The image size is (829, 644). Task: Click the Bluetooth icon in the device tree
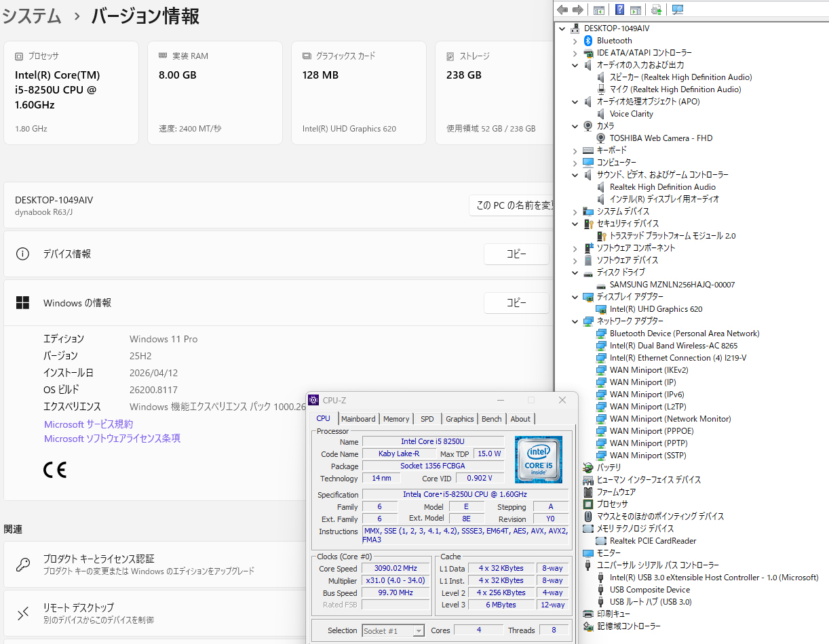pyautogui.click(x=588, y=41)
